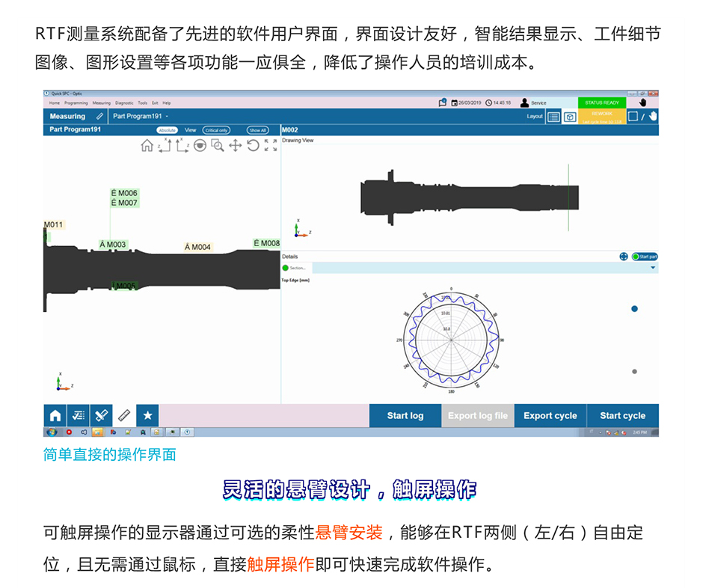Click the Show All pill button
This screenshot has width=703, height=588.
coord(257,130)
